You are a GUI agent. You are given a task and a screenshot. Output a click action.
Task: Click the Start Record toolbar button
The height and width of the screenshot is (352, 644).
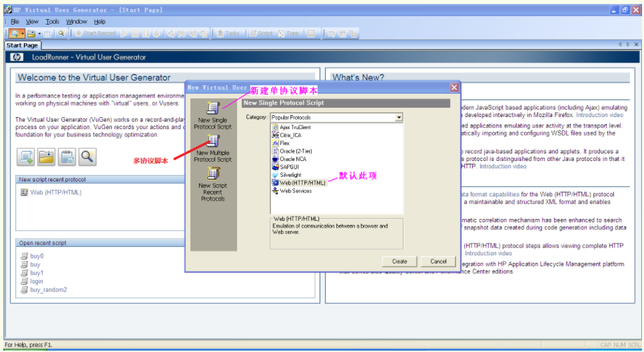click(x=96, y=33)
